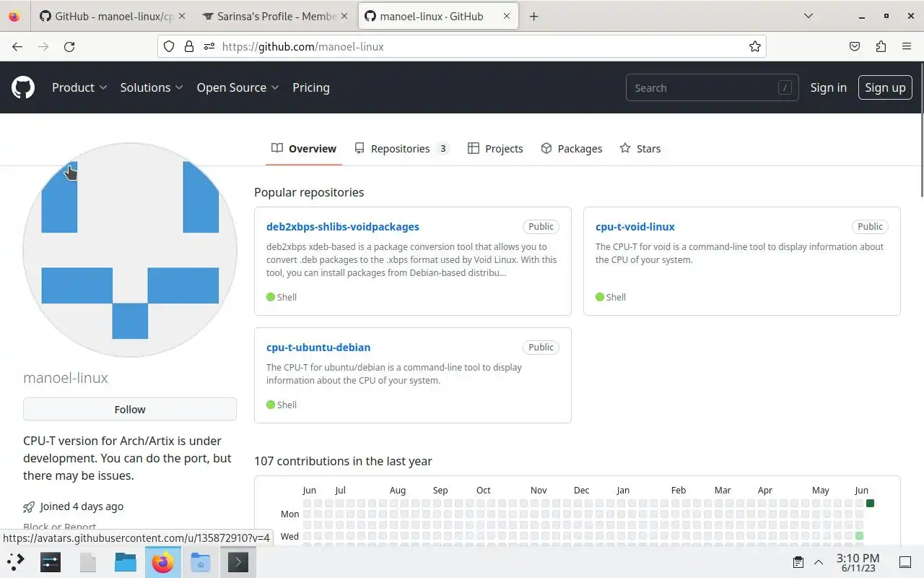Screen dimensions: 924x578
Task: Open the Pricing page
Action: [x=311, y=87]
